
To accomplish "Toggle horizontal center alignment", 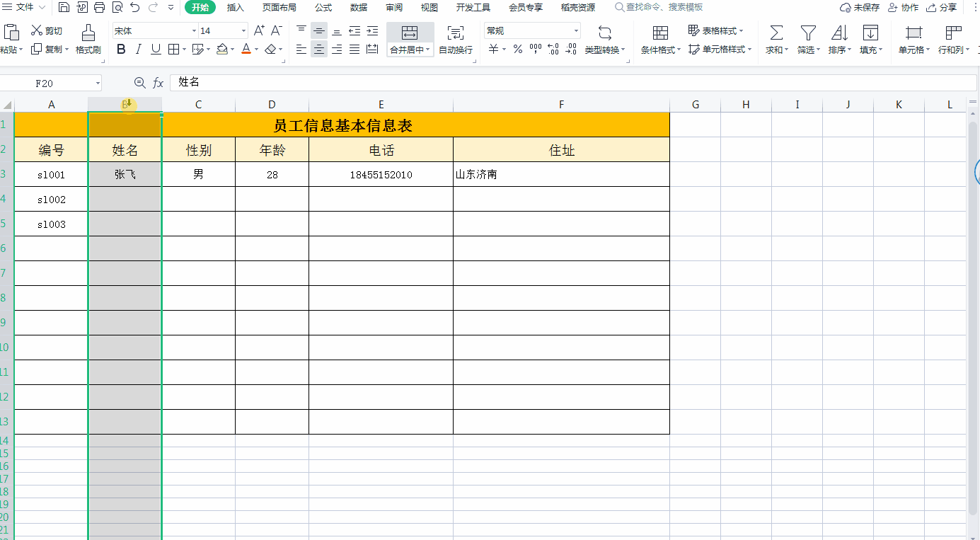I will click(319, 50).
